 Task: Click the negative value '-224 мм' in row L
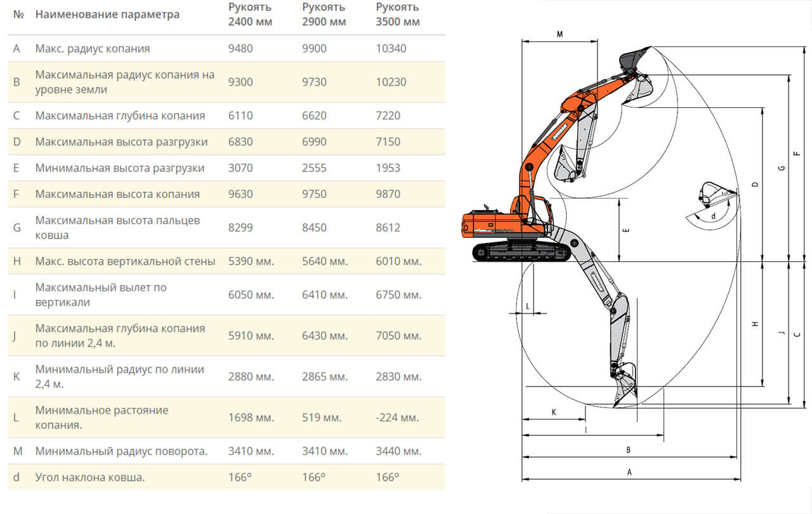click(398, 418)
